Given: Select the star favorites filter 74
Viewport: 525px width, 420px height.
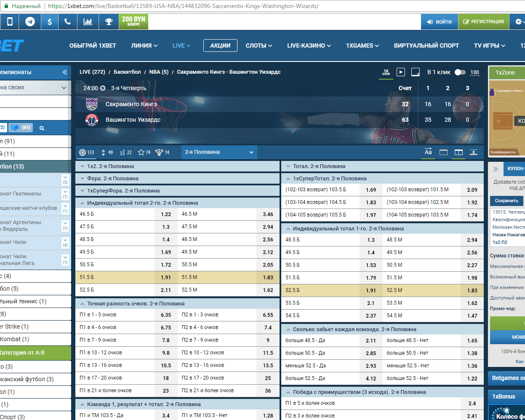Looking at the screenshot, I should tap(144, 152).
